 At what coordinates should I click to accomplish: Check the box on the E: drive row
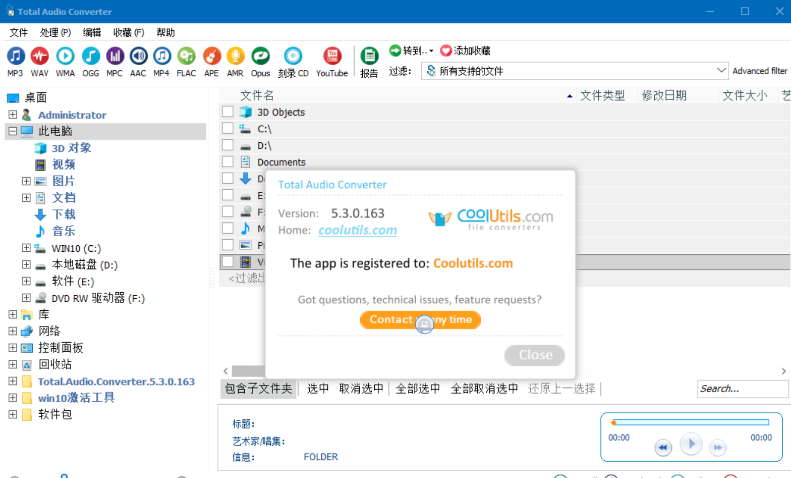pos(228,195)
